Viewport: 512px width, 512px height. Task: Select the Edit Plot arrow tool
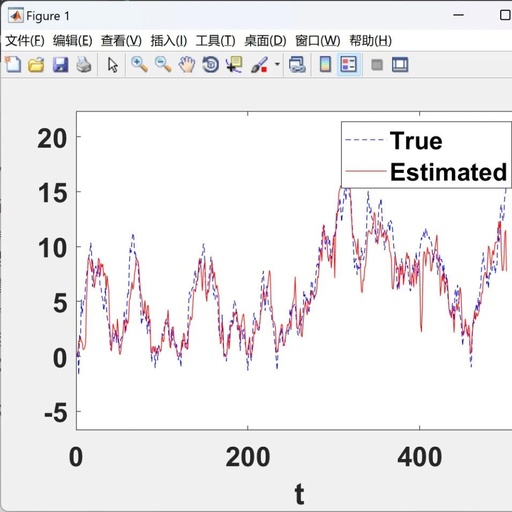[113, 65]
